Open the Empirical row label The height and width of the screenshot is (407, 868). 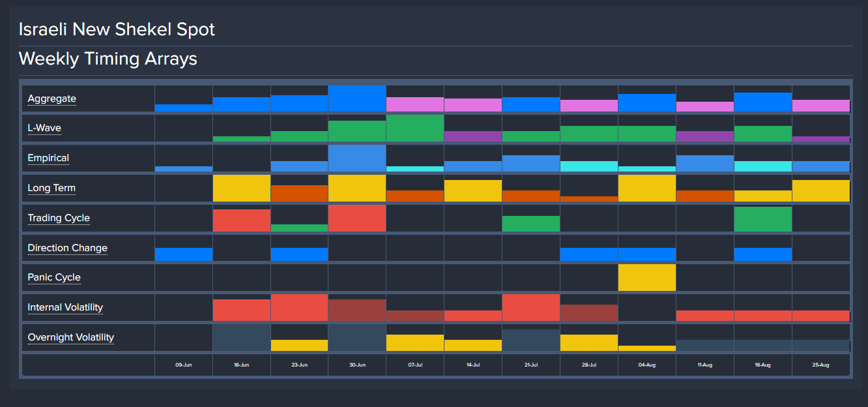(48, 158)
